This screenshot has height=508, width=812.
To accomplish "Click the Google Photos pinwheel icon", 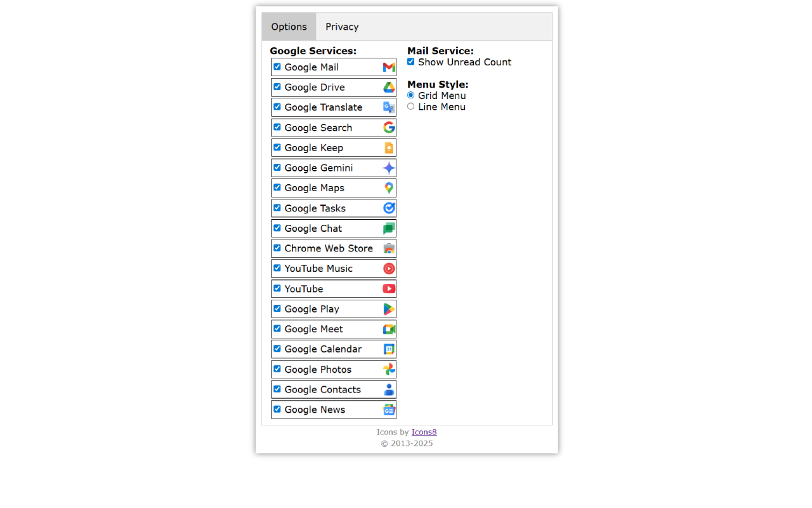I will pyautogui.click(x=389, y=370).
